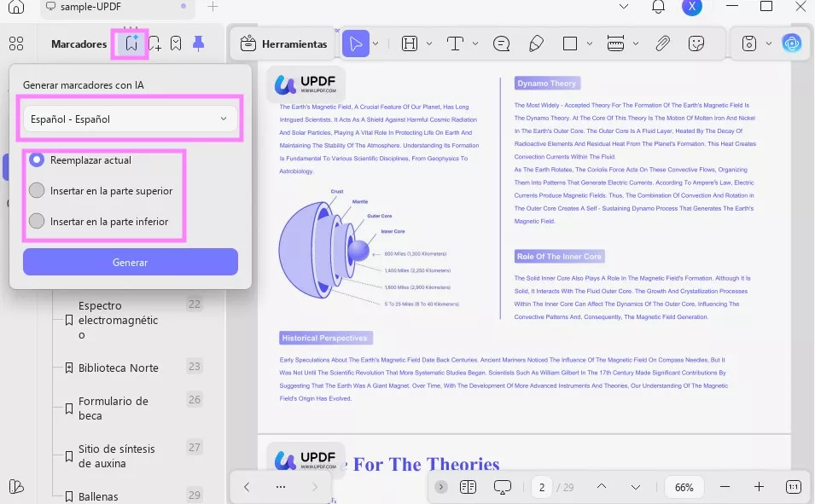Click the 66% zoom level field
This screenshot has width=815, height=504.
pyautogui.click(x=684, y=488)
